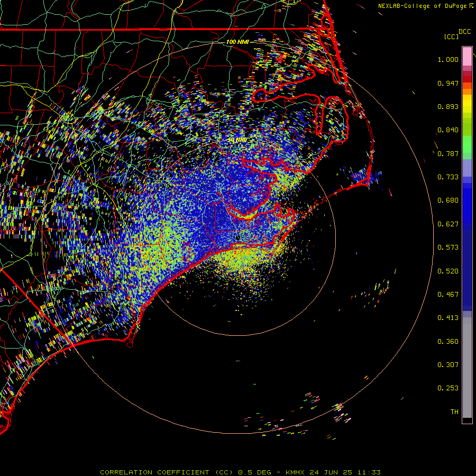Click the 100 NMI range ring label
The image size is (476, 476).
click(237, 42)
